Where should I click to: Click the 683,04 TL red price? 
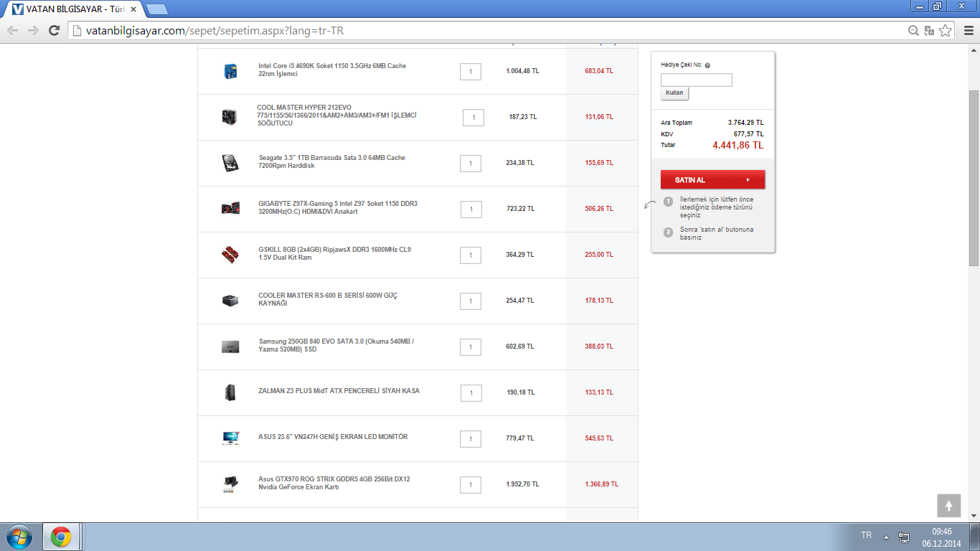(x=599, y=71)
